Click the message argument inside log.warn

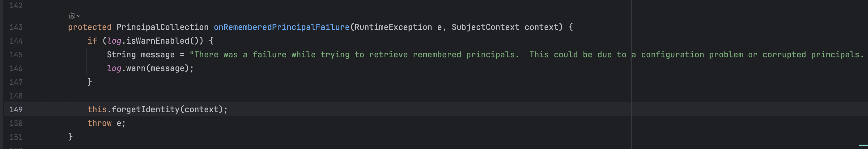pos(167,69)
